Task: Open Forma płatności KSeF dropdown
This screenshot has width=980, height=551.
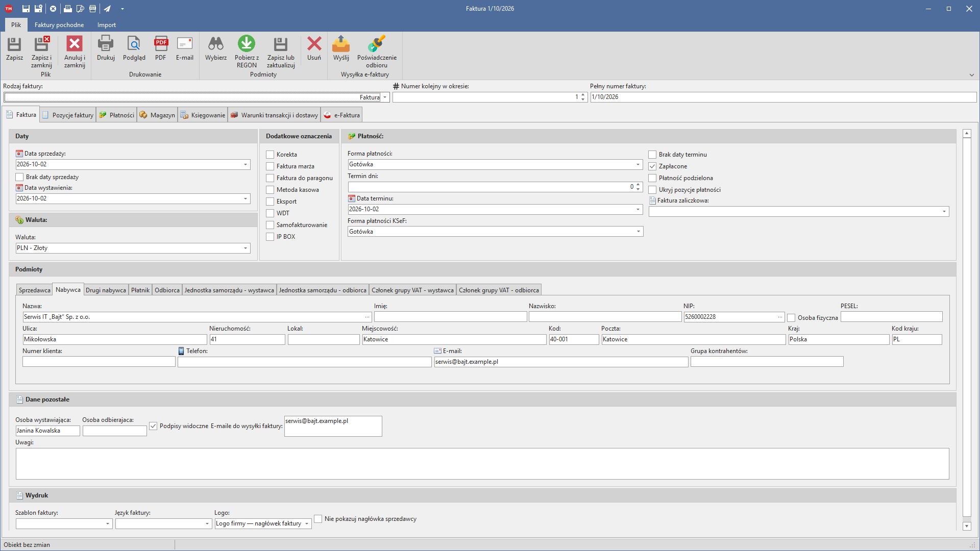Action: [638, 232]
